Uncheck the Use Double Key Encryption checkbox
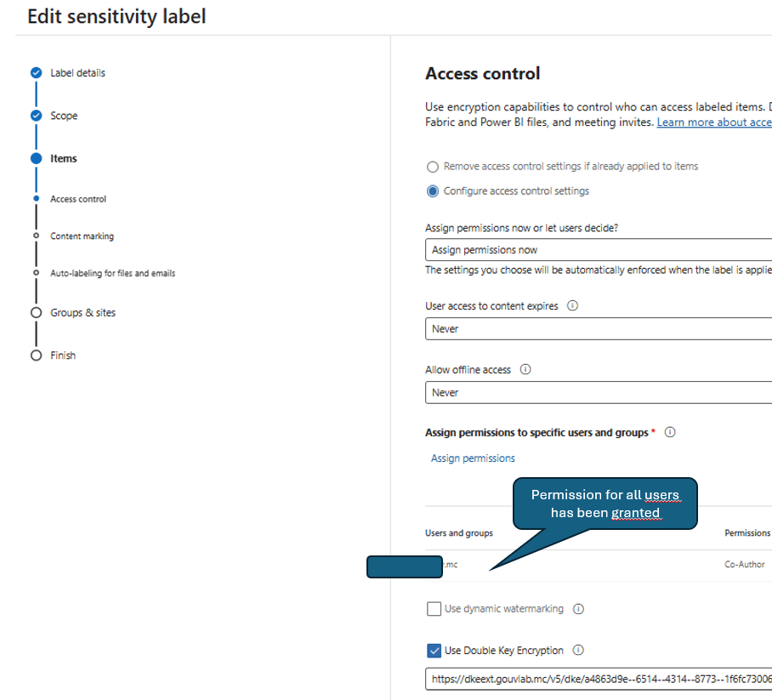The image size is (772, 700). 434,651
